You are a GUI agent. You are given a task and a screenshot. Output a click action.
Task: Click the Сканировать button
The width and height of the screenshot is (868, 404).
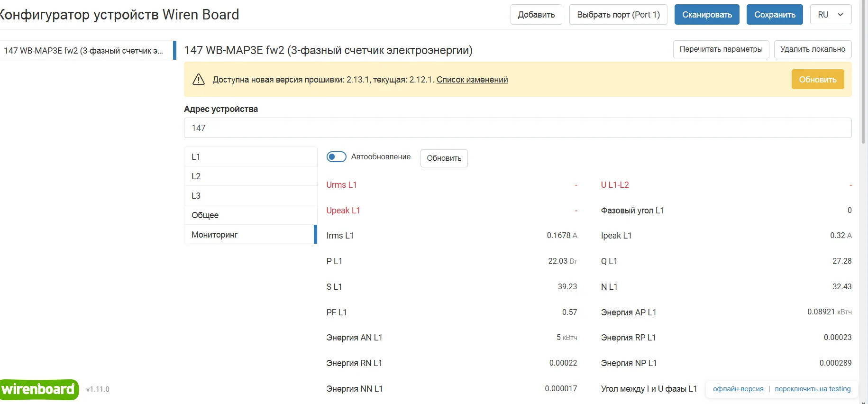(x=707, y=15)
